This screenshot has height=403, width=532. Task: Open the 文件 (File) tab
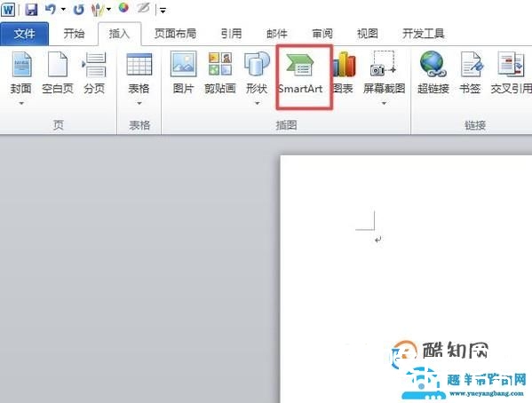pyautogui.click(x=25, y=34)
